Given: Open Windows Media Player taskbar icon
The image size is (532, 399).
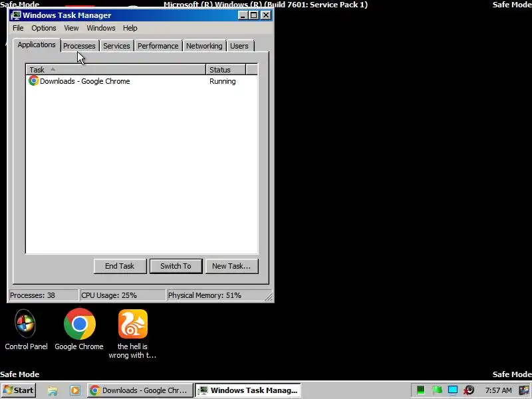Looking at the screenshot, I should point(75,390).
